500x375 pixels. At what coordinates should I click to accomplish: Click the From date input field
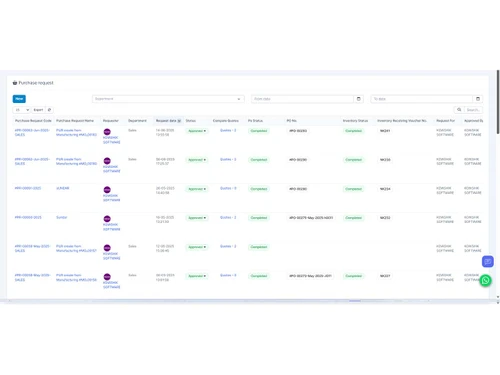[302, 99]
